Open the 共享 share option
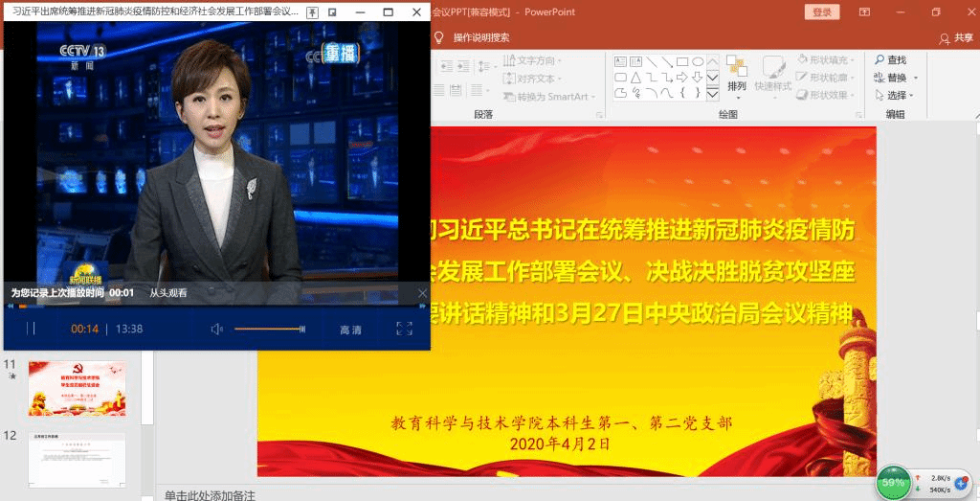Viewport: 980px width, 501px height. [x=956, y=37]
